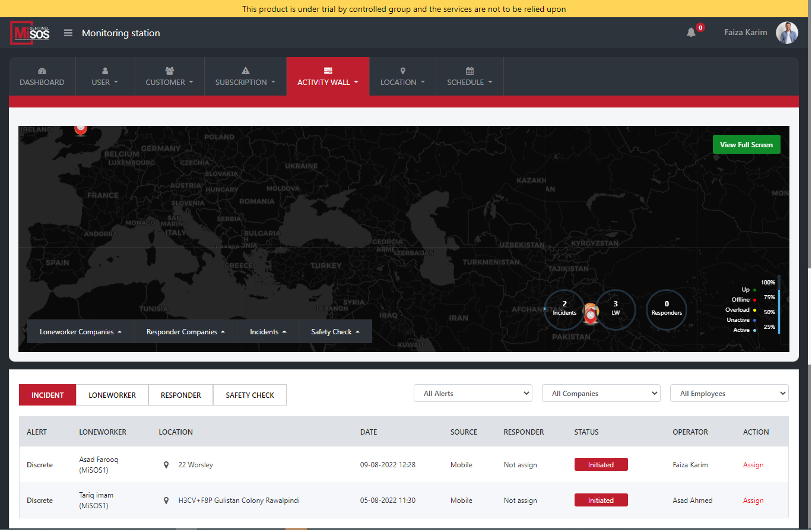Viewport: 812px width, 532px height.
Task: Open the All Employees filter dropdown
Action: (729, 393)
